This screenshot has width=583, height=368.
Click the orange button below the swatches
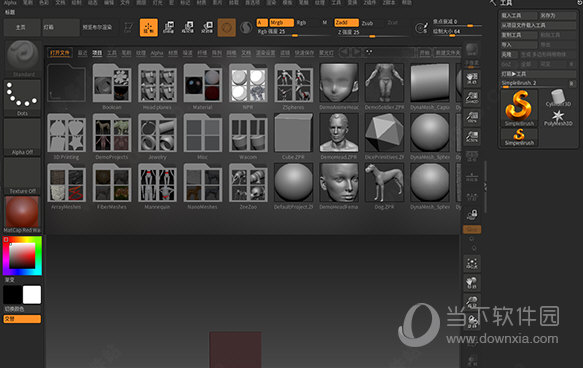[x=22, y=319]
